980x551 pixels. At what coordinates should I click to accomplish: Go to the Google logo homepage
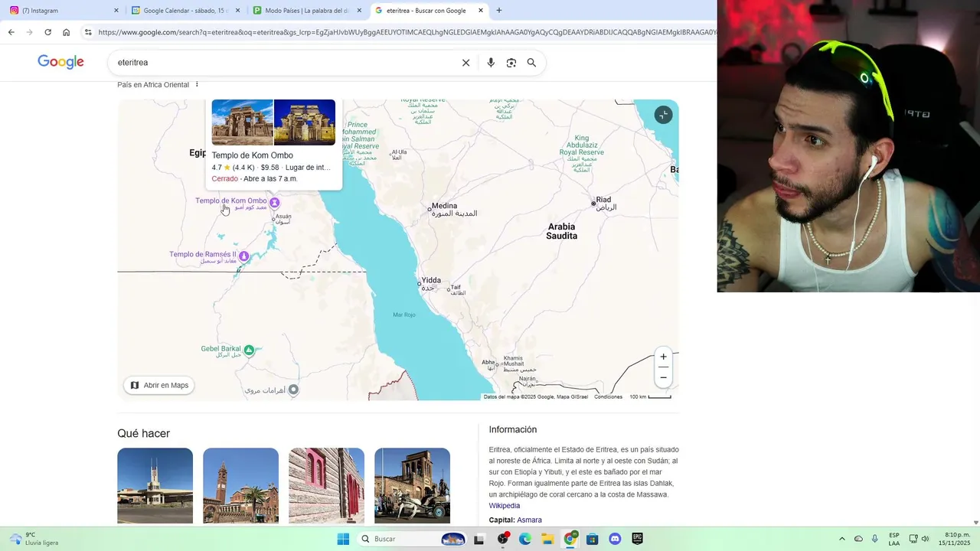pyautogui.click(x=60, y=63)
